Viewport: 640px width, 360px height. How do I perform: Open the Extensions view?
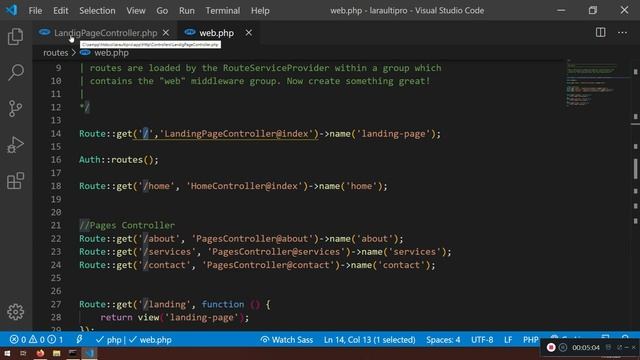pyautogui.click(x=16, y=181)
